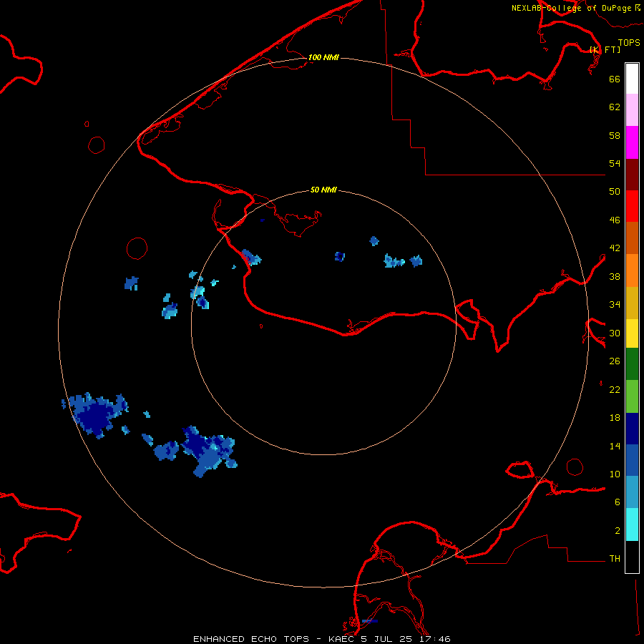Screen dimensions: 644x644
Task: Click the light blue 6 kft legend swatch
Action: [x=632, y=492]
